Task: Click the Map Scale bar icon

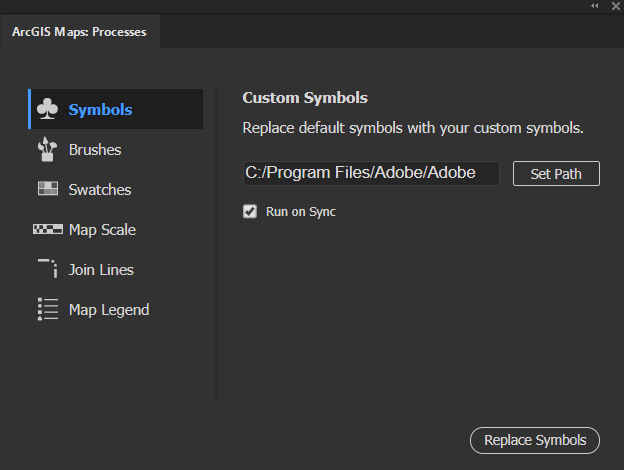Action: pyautogui.click(x=48, y=229)
